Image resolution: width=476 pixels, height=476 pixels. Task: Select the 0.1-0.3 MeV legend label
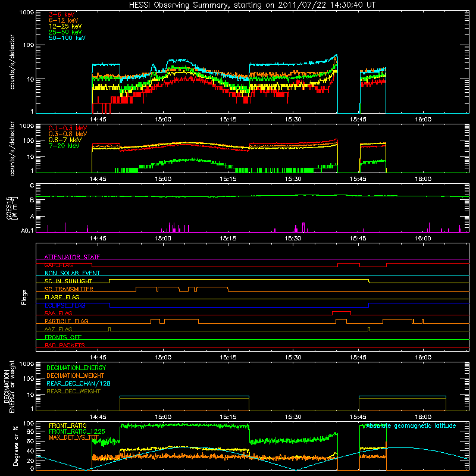pyautogui.click(x=68, y=128)
